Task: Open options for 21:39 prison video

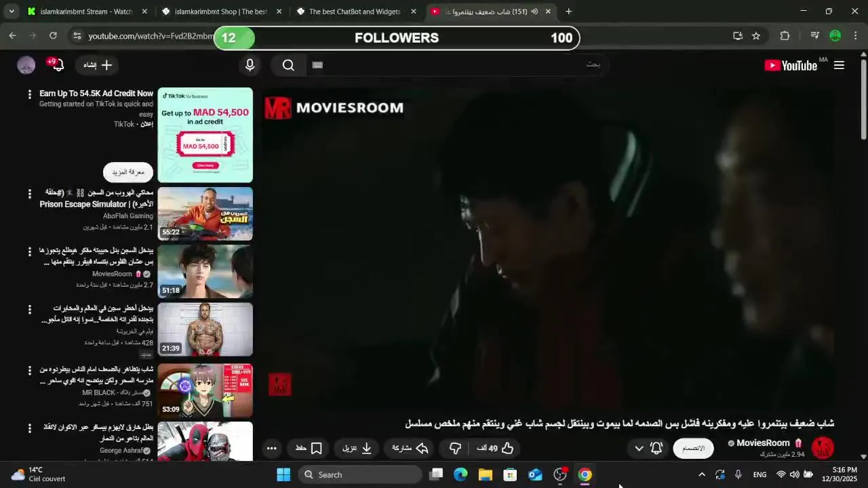Action: click(29, 310)
